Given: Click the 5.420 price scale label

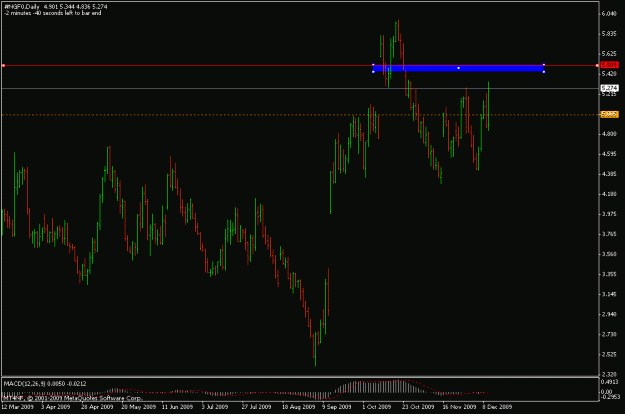Looking at the screenshot, I should coord(609,74).
